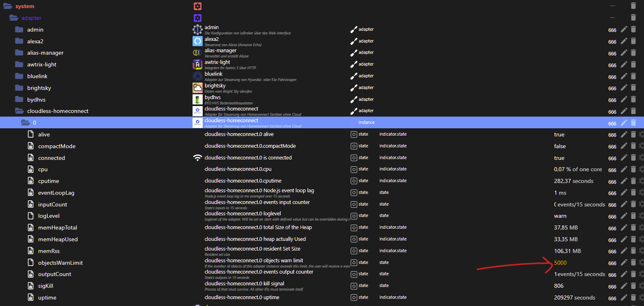644x306 pixels.
Task: Delete the awtrix-light adapter object
Action: coord(633,65)
